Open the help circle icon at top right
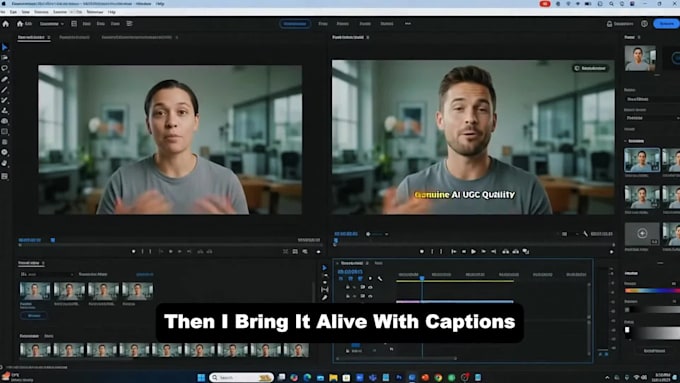The width and height of the screenshot is (680, 383). (644, 24)
